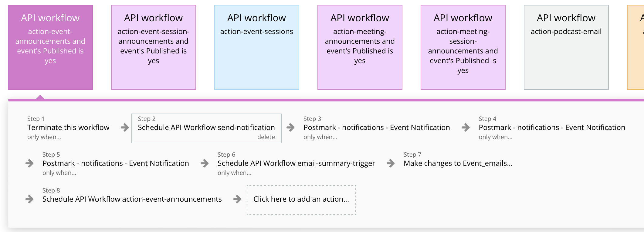The width and height of the screenshot is (644, 232).
Task: Open the gray action-podcast-email workflow box
Action: click(566, 47)
